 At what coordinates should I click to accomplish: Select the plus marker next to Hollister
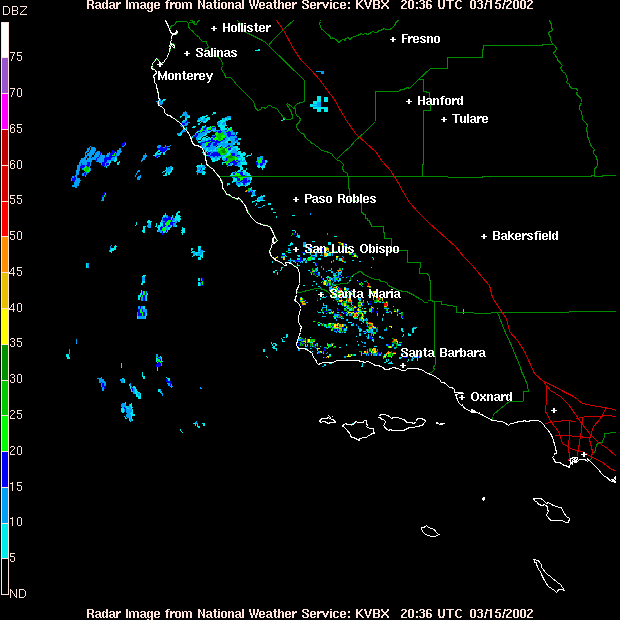point(214,28)
